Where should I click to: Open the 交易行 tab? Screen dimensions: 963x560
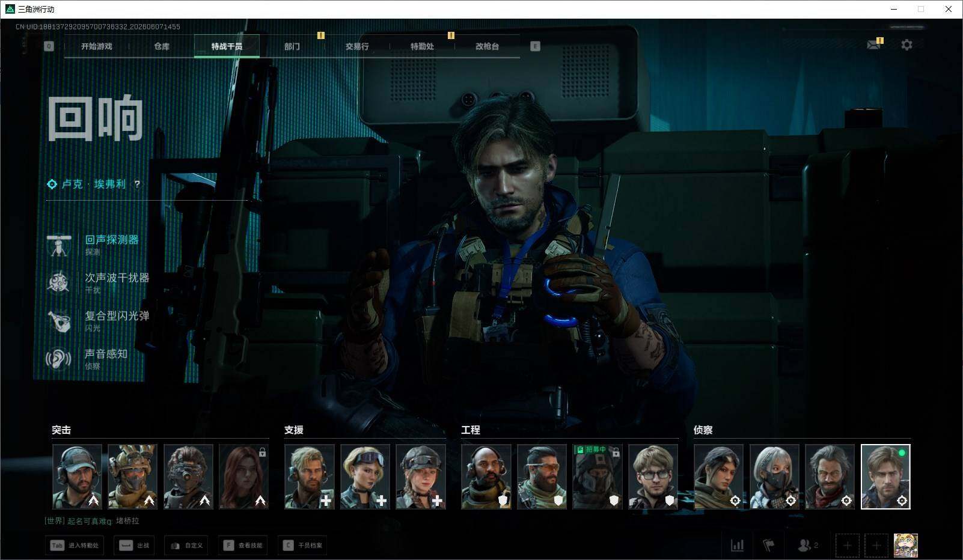(x=357, y=46)
